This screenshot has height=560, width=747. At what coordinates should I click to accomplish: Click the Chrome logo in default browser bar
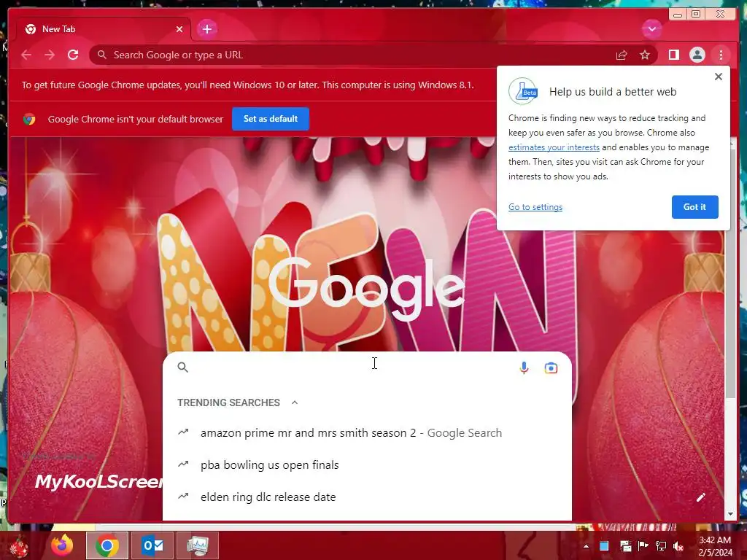(x=29, y=119)
